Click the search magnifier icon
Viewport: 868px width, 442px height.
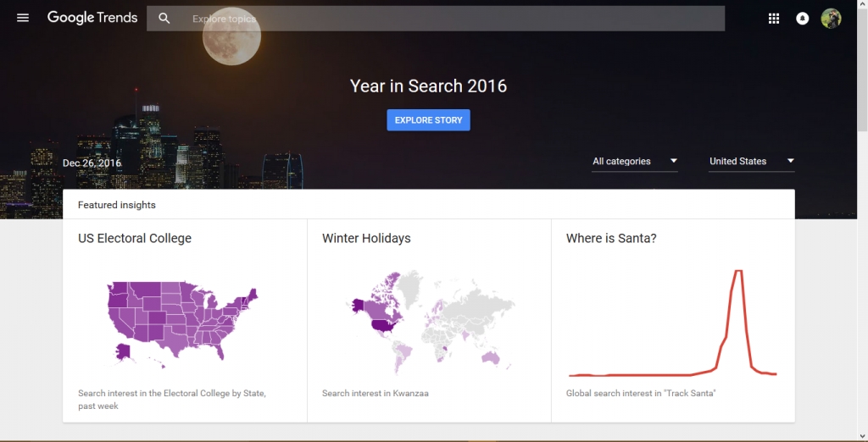pos(164,19)
